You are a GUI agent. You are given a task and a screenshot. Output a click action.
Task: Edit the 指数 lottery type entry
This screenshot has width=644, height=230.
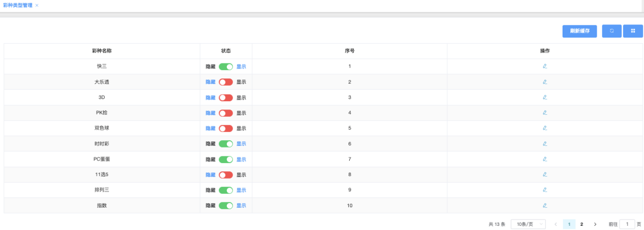coord(545,206)
